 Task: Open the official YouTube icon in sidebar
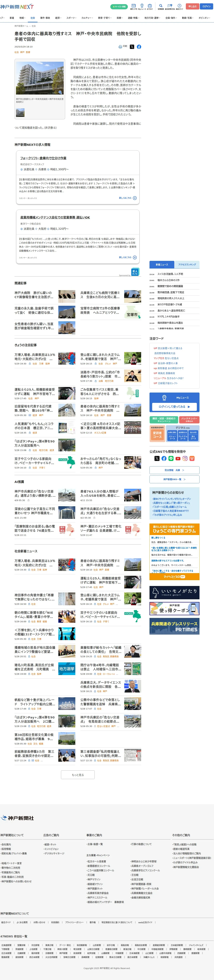(x=178, y=458)
